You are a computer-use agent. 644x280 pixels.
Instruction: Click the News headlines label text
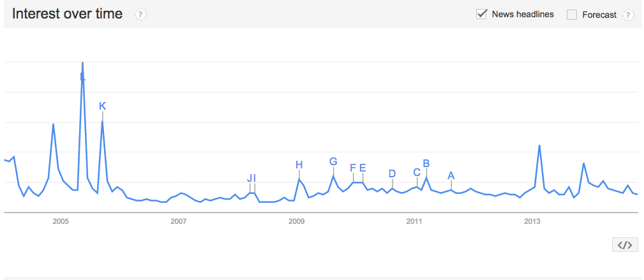pyautogui.click(x=523, y=15)
